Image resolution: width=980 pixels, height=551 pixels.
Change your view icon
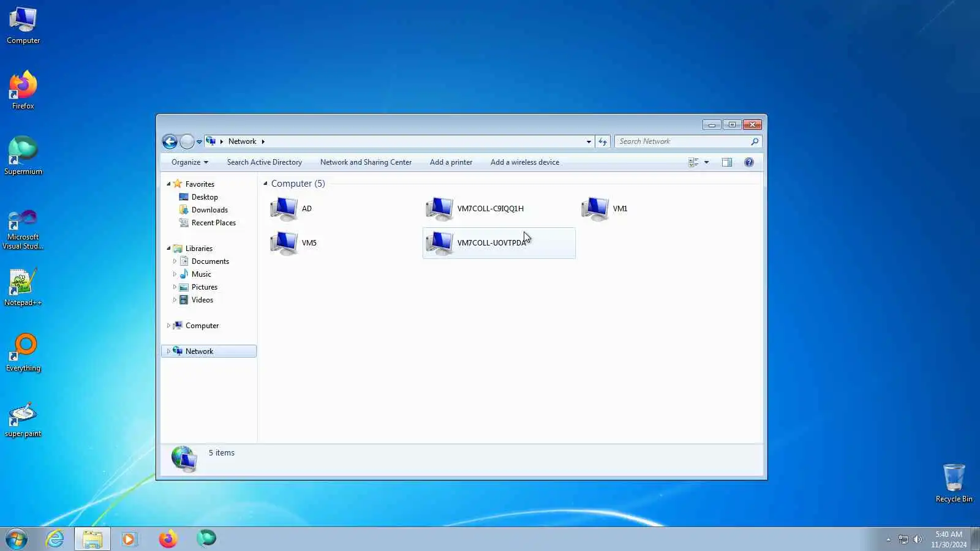pyautogui.click(x=693, y=162)
